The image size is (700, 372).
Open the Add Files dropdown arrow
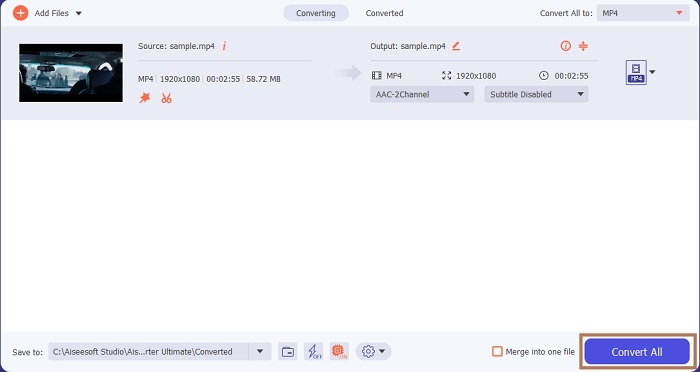tap(79, 13)
